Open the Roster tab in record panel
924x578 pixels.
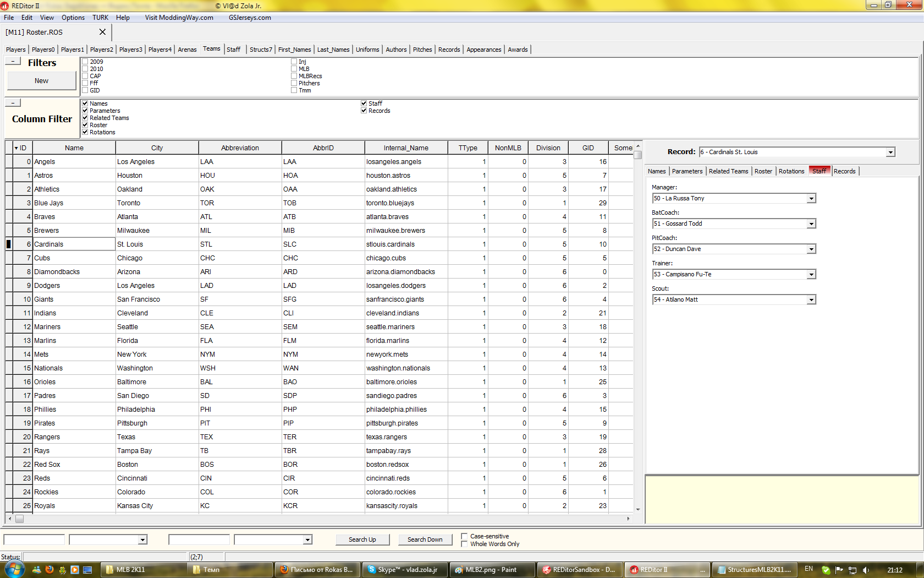pyautogui.click(x=763, y=171)
